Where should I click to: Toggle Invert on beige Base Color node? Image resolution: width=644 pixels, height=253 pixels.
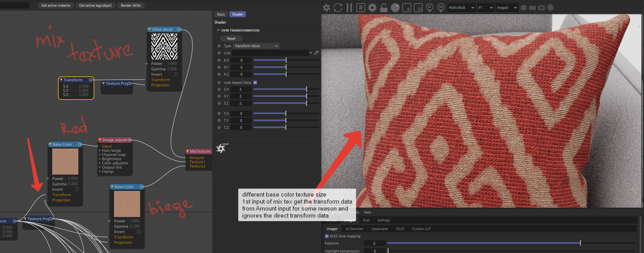click(x=139, y=232)
